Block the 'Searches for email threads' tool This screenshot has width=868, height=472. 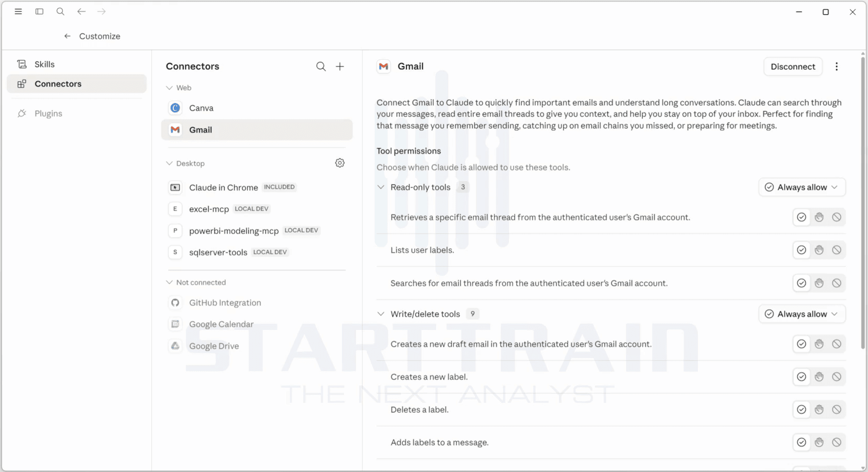837,283
